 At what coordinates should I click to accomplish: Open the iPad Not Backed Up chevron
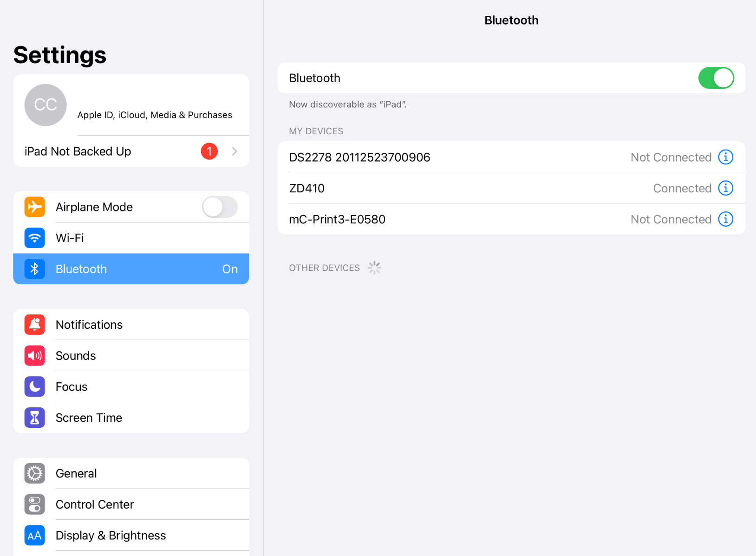(235, 151)
